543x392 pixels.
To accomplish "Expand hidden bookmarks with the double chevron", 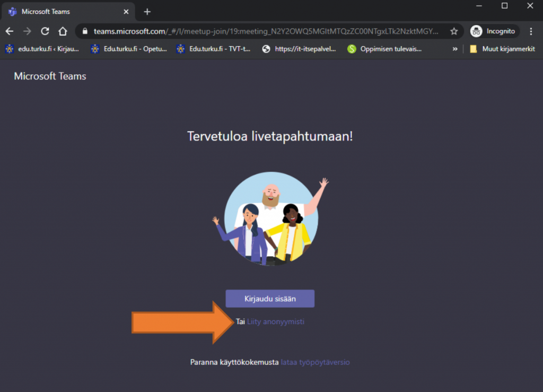I will point(454,49).
